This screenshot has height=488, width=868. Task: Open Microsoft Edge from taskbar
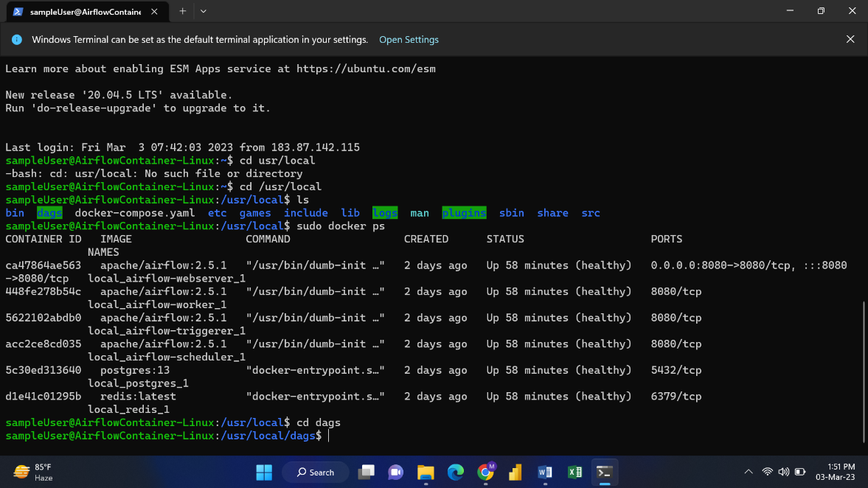click(456, 472)
